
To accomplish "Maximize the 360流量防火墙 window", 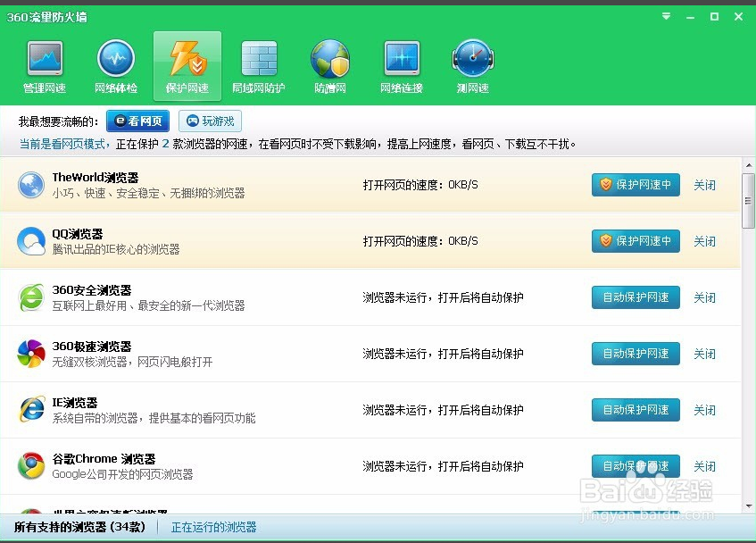I will pos(715,17).
